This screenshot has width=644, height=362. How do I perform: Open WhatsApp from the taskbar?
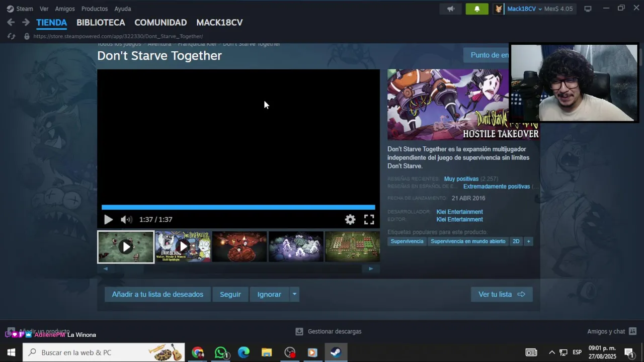(x=220, y=352)
